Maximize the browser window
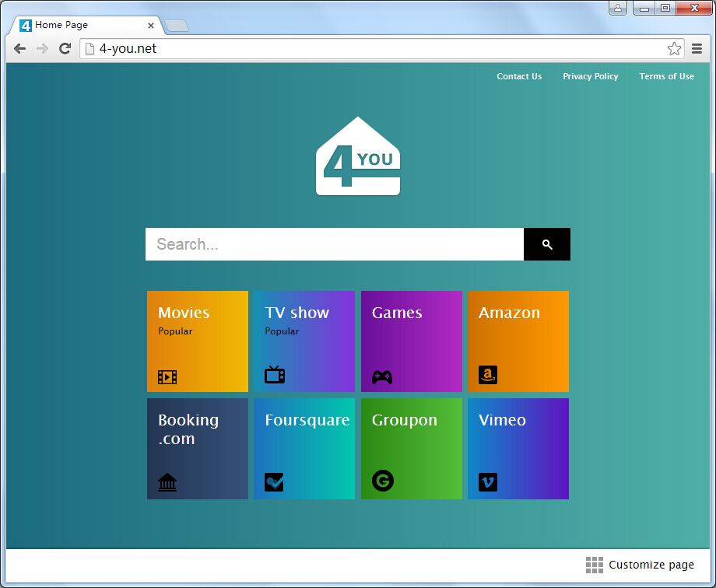 (665, 8)
